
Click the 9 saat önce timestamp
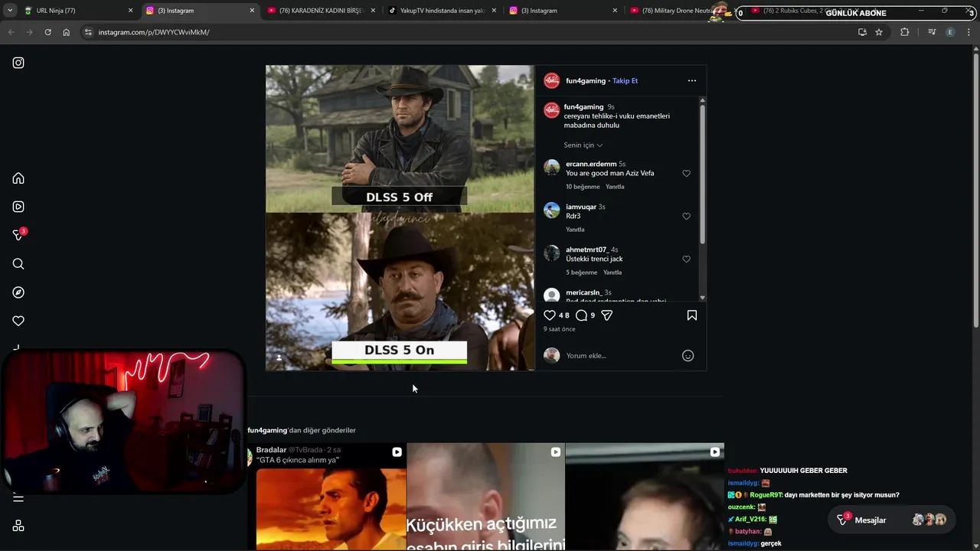pos(560,329)
